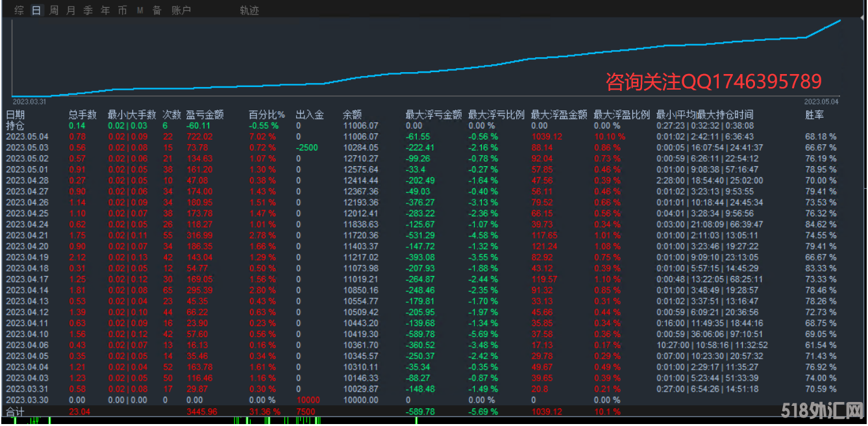This screenshot has width=868, height=426.
Task: Click the 日期 column header
Action: click(x=15, y=115)
